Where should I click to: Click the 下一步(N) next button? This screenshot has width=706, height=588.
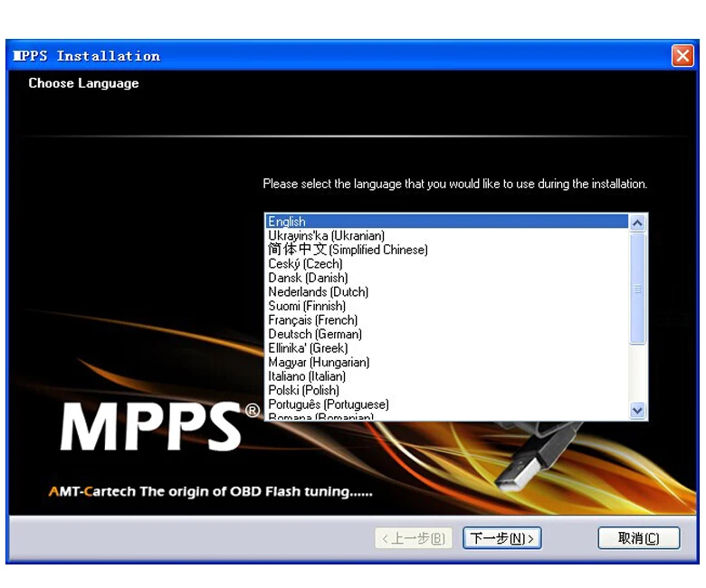(502, 538)
